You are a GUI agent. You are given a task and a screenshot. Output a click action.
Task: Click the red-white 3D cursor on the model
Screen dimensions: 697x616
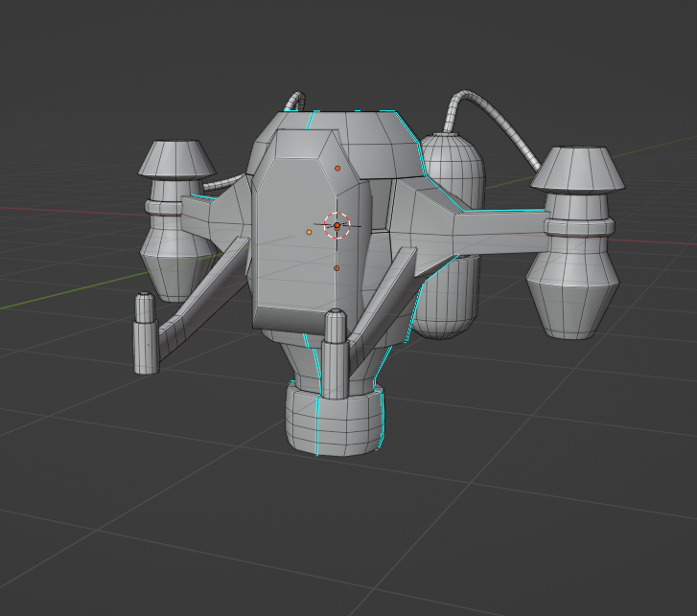(337, 226)
